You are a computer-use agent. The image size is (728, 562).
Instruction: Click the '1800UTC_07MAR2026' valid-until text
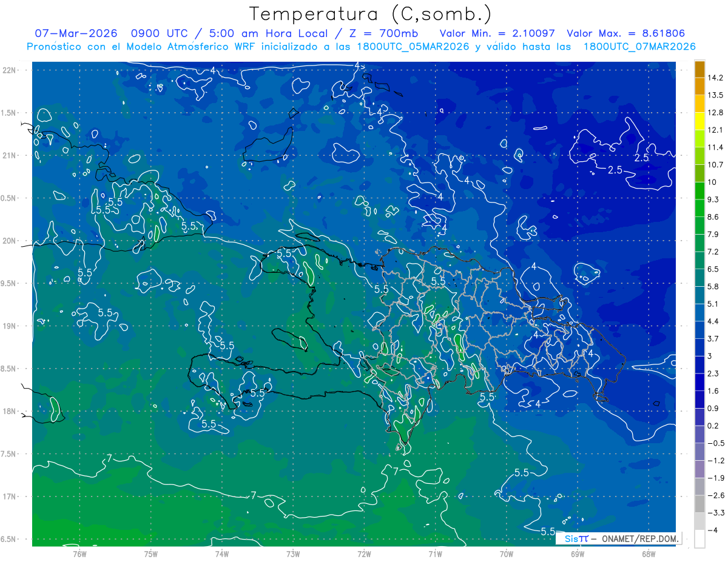coord(639,47)
